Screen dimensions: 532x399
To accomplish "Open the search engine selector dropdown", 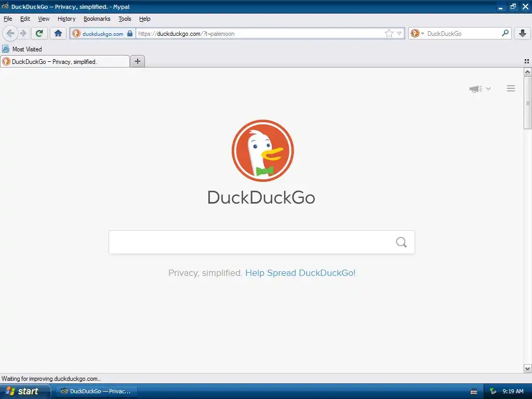I will click(417, 33).
